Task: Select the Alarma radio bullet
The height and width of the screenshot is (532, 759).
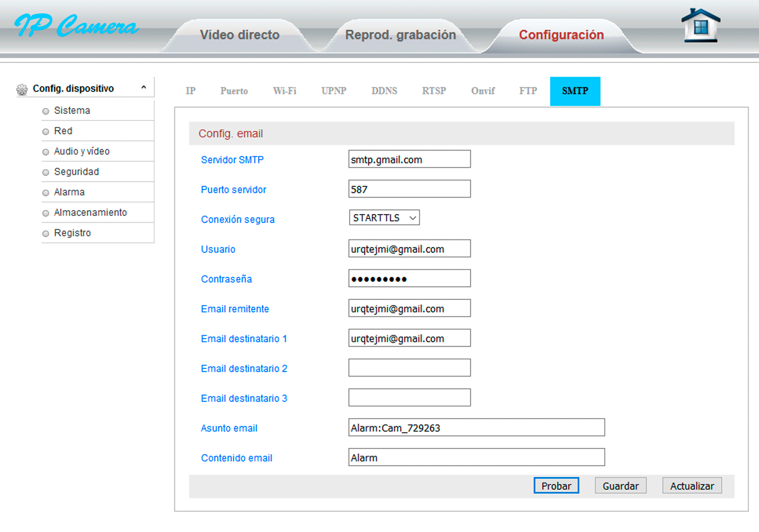Action: (46, 193)
